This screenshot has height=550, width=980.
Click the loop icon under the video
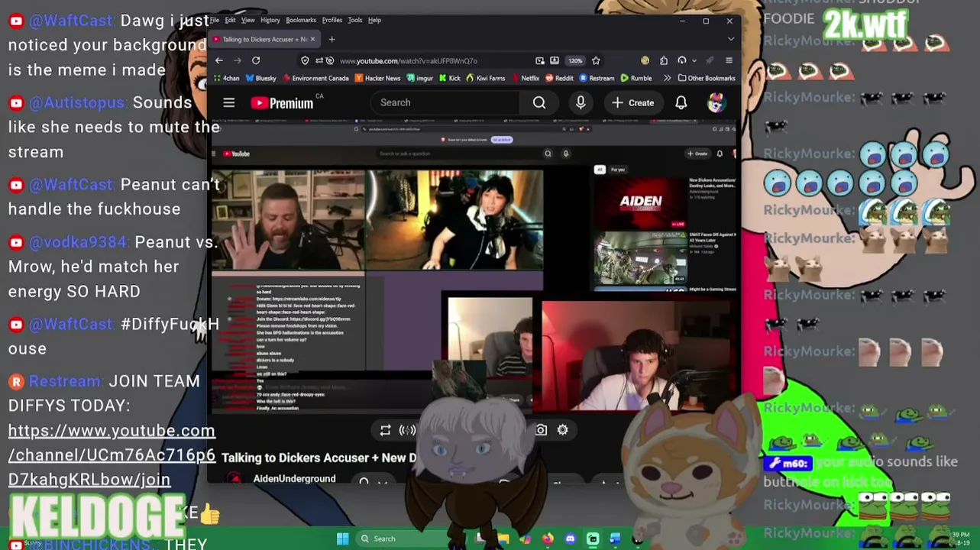click(385, 430)
